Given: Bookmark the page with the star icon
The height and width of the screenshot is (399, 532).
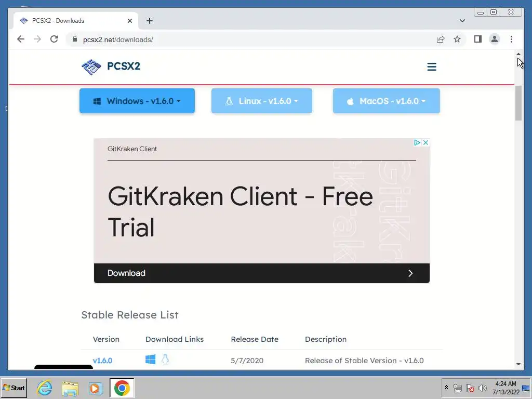Looking at the screenshot, I should [x=457, y=39].
